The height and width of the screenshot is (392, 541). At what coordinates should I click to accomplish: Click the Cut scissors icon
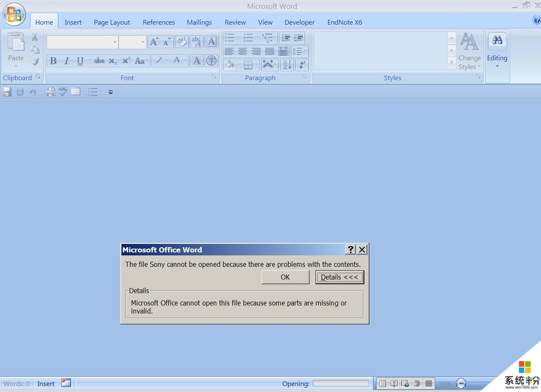(35, 37)
